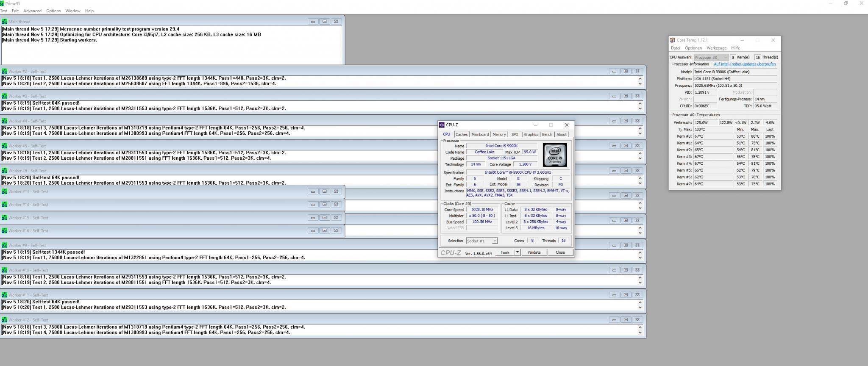Click the Core Temp title bar icon
This screenshot has width=868, height=366.
point(672,40)
